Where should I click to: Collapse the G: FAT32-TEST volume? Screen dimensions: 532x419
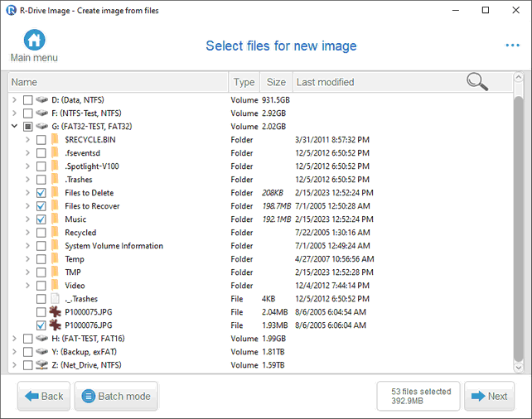click(14, 126)
